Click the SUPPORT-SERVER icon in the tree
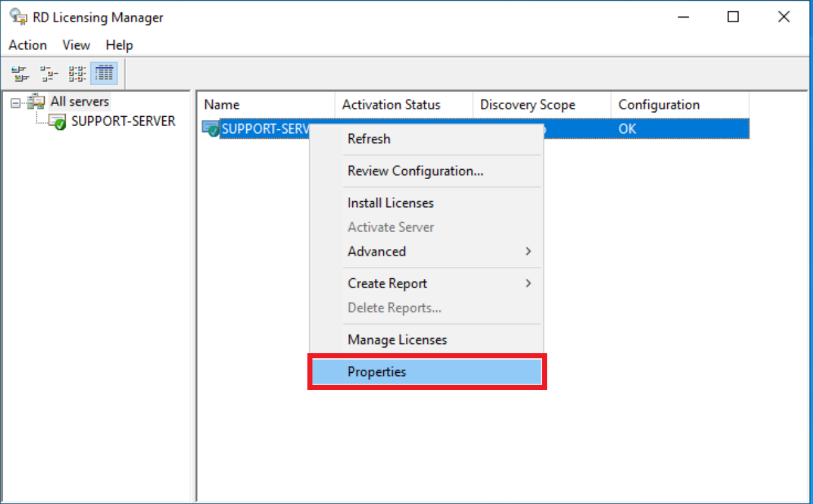This screenshot has height=504, width=813. (58, 122)
